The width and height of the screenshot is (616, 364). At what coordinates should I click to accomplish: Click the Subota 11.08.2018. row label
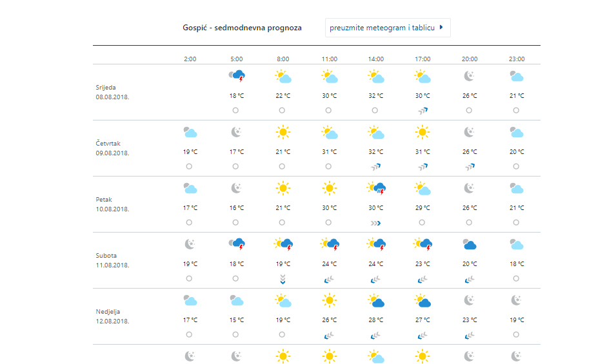(x=112, y=260)
